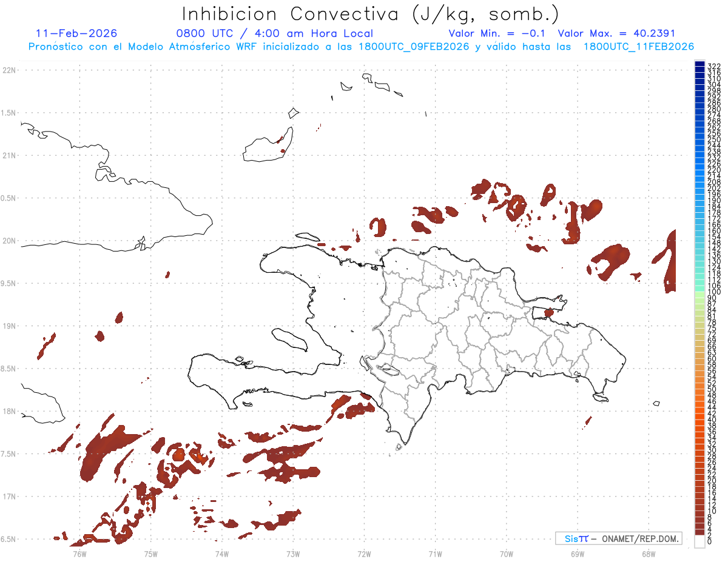Click the '70W' longitude label
Screen dimensions: 728x562
[x=506, y=553]
